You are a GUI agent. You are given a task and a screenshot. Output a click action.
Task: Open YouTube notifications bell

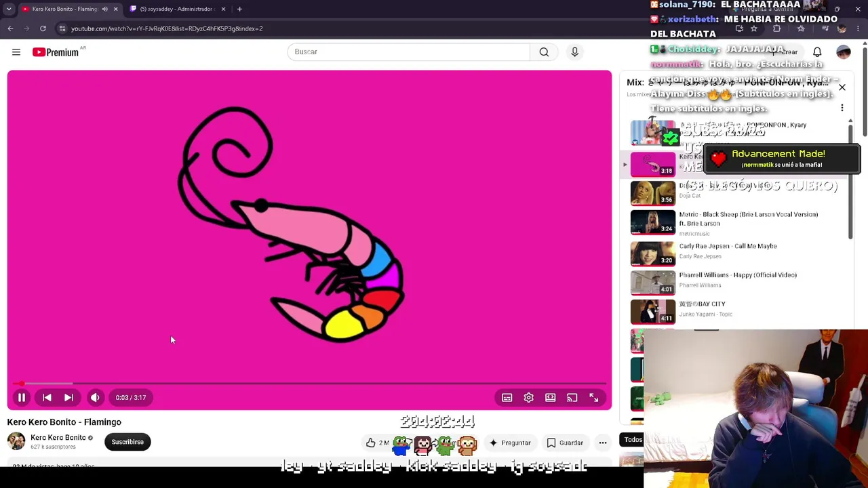point(817,52)
